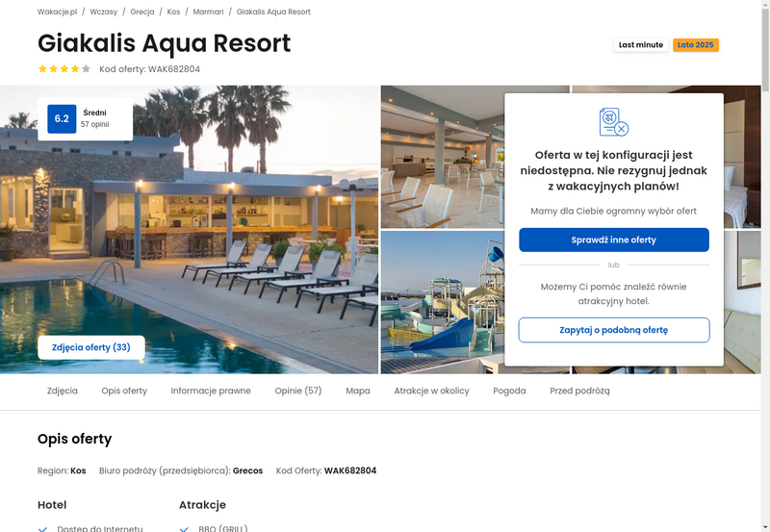Click the checkmark beside Dostęp do Internetu
Screen dimensions: 770x532
tap(42, 529)
